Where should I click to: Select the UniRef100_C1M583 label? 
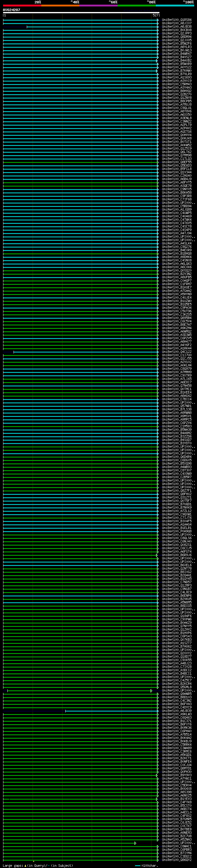point(176,426)
